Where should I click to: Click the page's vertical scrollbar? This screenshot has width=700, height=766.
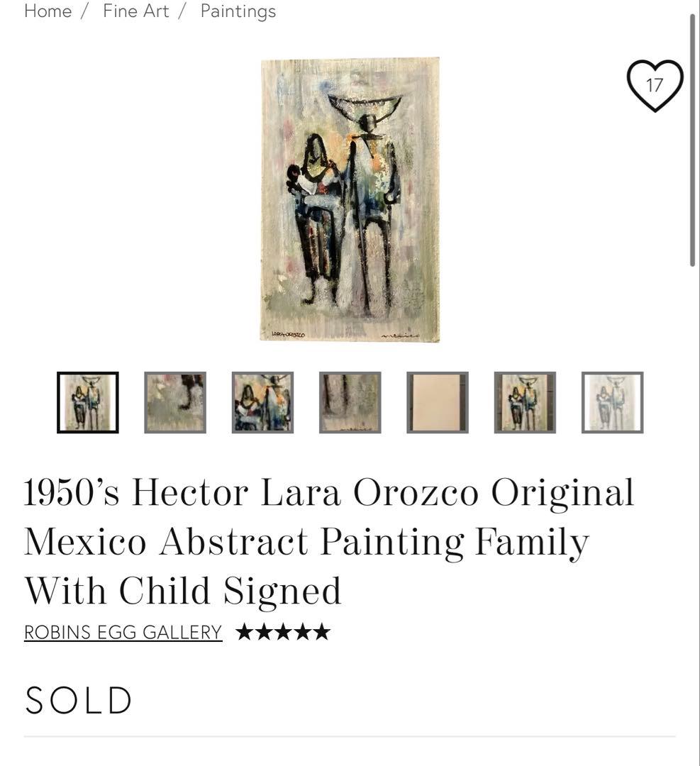pyautogui.click(x=693, y=142)
